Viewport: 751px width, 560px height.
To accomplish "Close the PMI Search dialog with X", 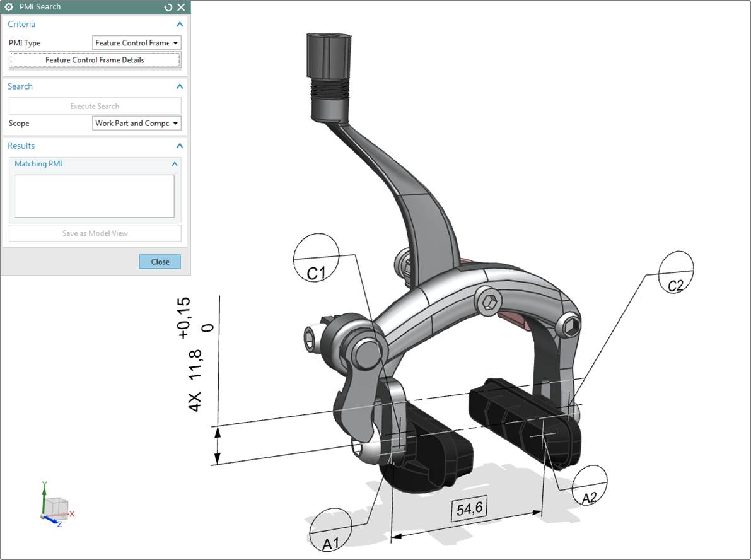I will click(181, 7).
